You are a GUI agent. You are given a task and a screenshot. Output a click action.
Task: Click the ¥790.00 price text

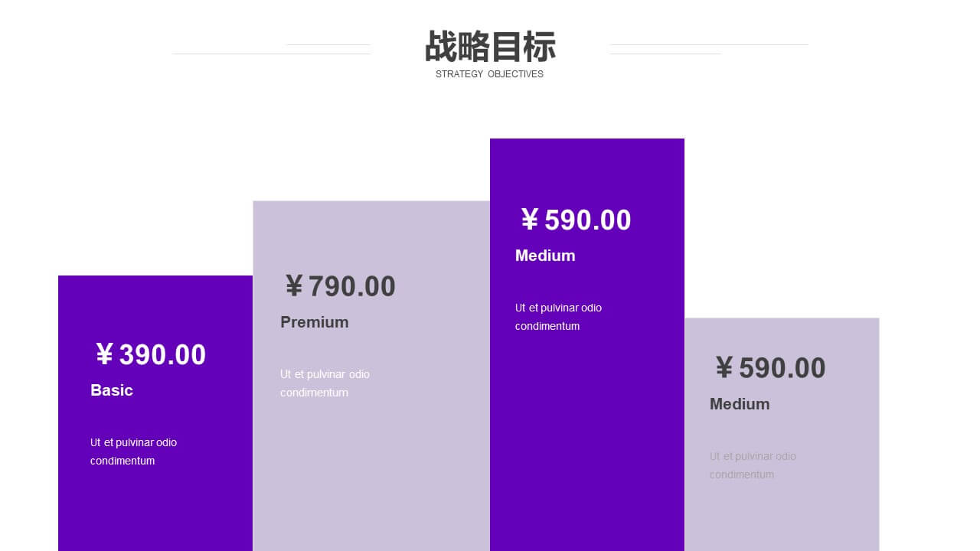[x=340, y=286]
